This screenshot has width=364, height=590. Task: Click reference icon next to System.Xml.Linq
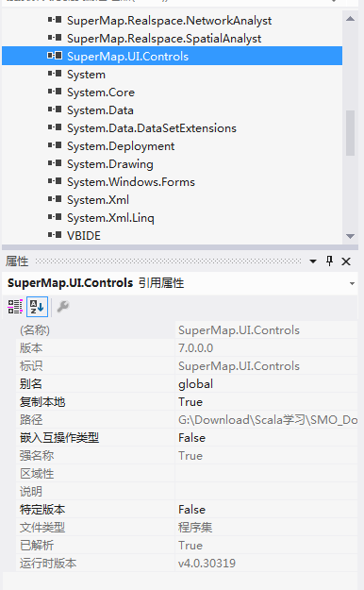click(55, 217)
